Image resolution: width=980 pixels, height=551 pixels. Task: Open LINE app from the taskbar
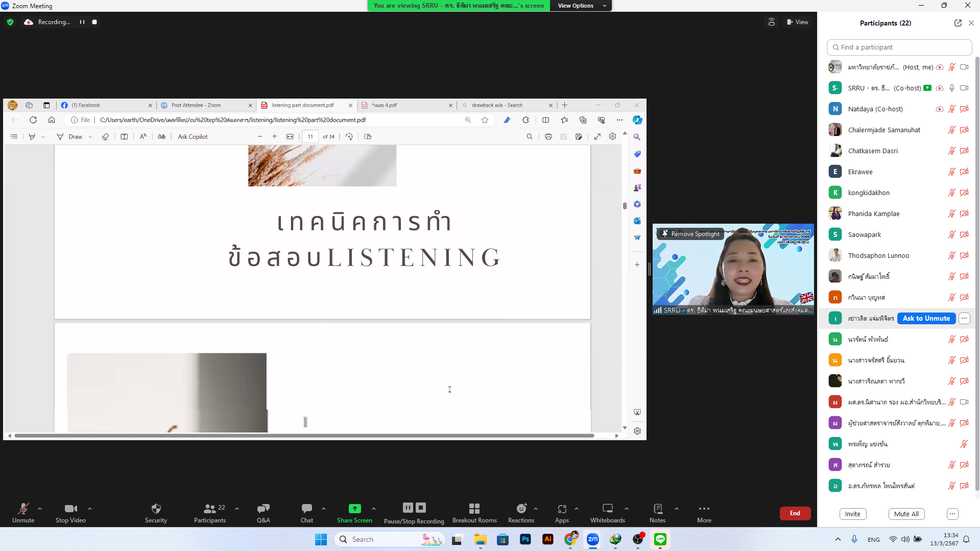(x=660, y=539)
